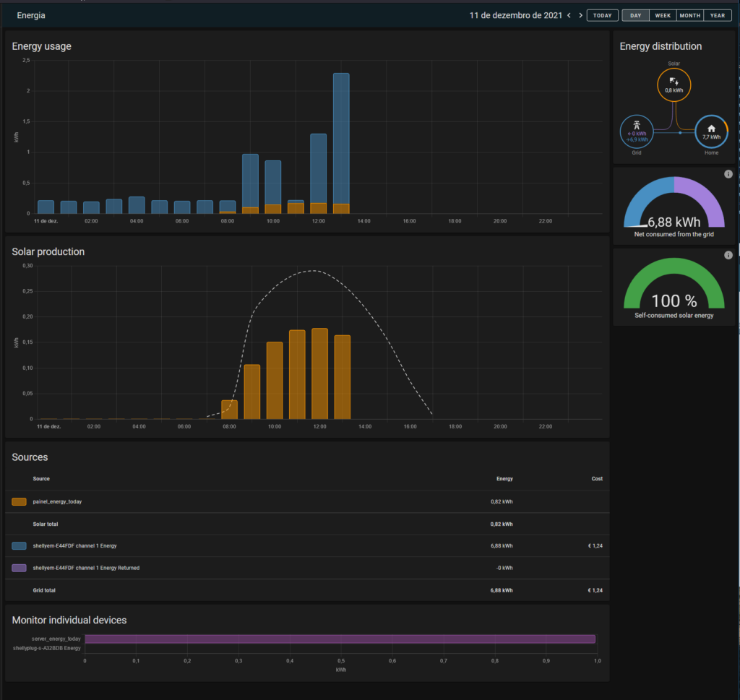Go to the previous day arrow
Image resolution: width=740 pixels, height=700 pixels.
coord(569,15)
